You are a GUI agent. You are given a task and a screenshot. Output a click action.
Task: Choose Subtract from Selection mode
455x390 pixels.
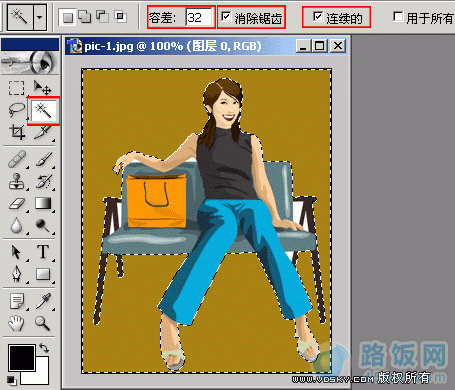point(102,17)
